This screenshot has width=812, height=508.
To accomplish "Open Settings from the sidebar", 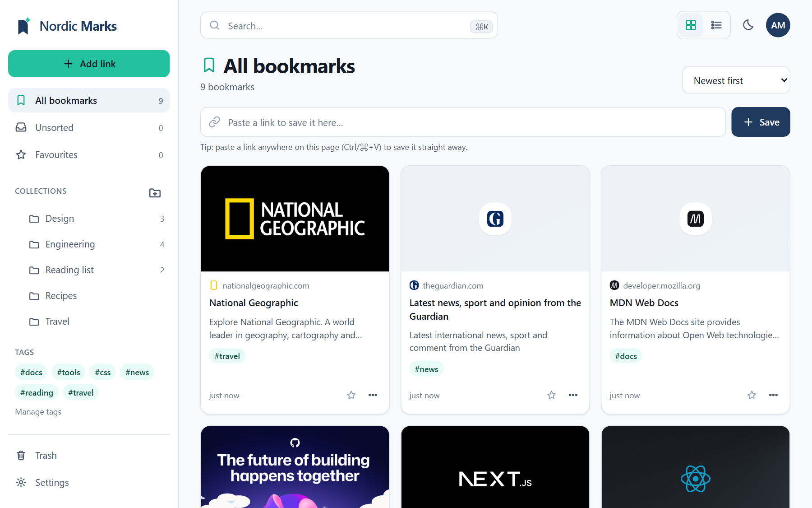I will point(89,482).
